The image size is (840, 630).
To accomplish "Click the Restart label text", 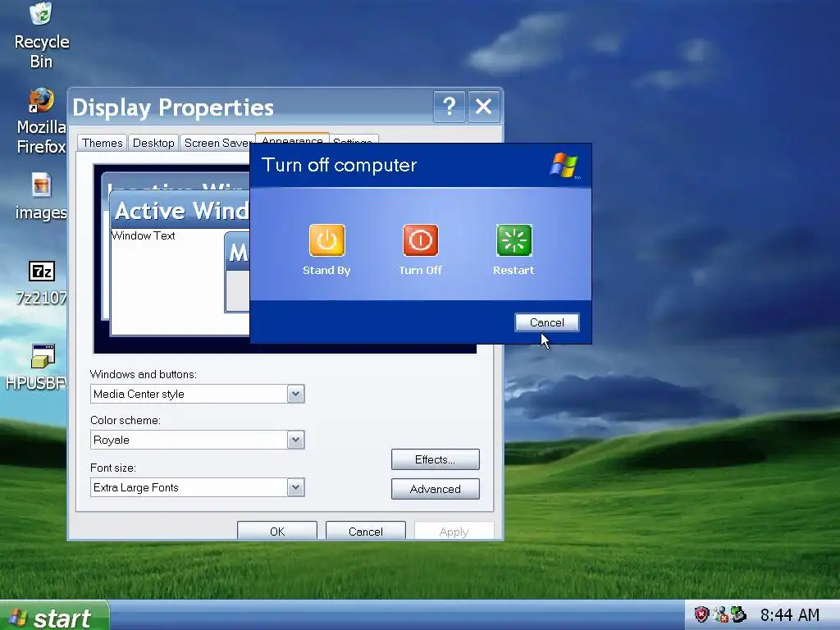I will [x=514, y=270].
